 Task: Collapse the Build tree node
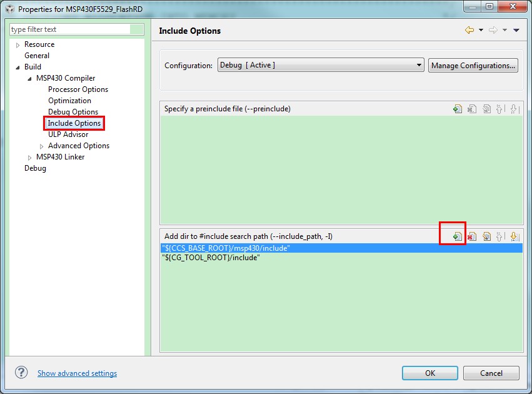coord(18,67)
